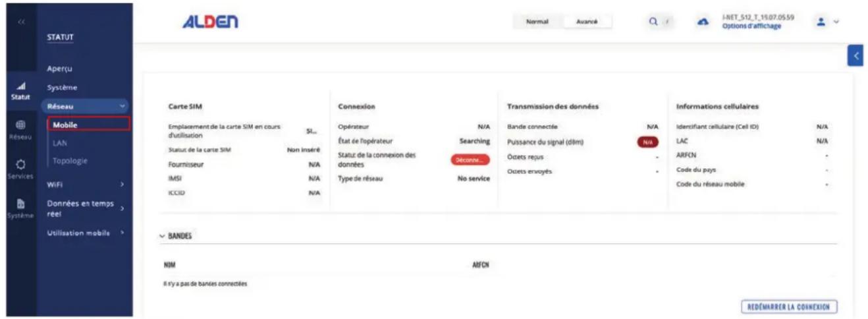868x319 pixels.
Task: Click the 'Code du réseau mobile' label
Action: pos(711,185)
